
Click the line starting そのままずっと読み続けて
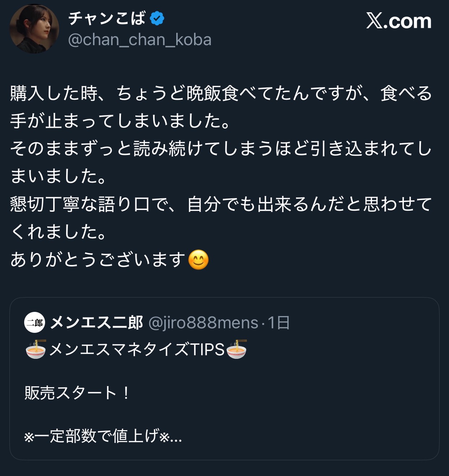click(221, 149)
